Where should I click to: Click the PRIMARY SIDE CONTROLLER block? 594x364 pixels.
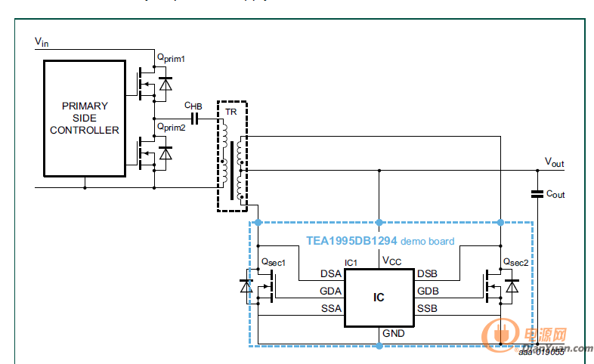coord(85,118)
